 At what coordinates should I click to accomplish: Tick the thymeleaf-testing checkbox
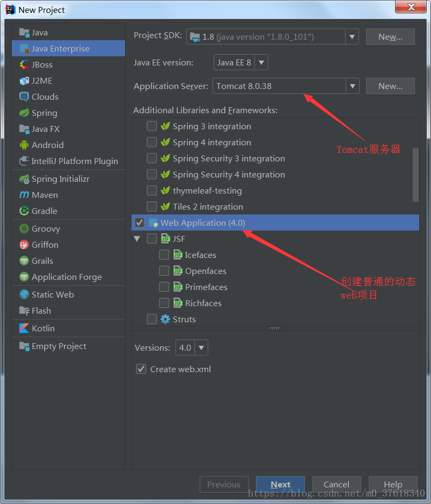coord(152,190)
